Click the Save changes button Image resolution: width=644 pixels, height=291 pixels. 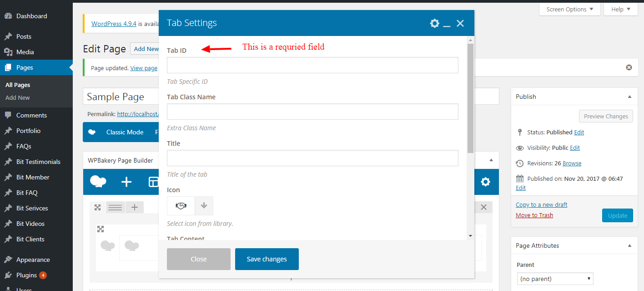pos(267,259)
